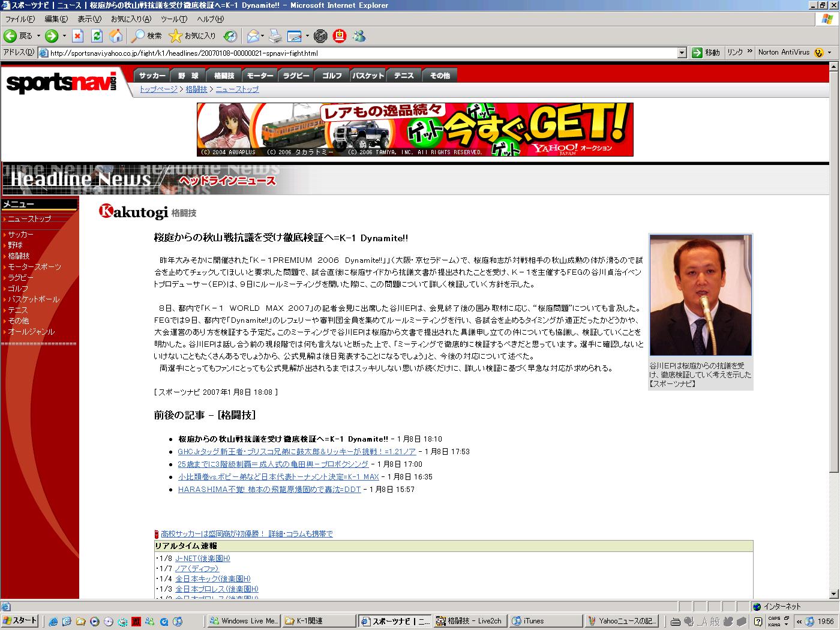This screenshot has height=630, width=840.
Task: Launch Messenger from the IE toolbar
Action: coord(359,36)
